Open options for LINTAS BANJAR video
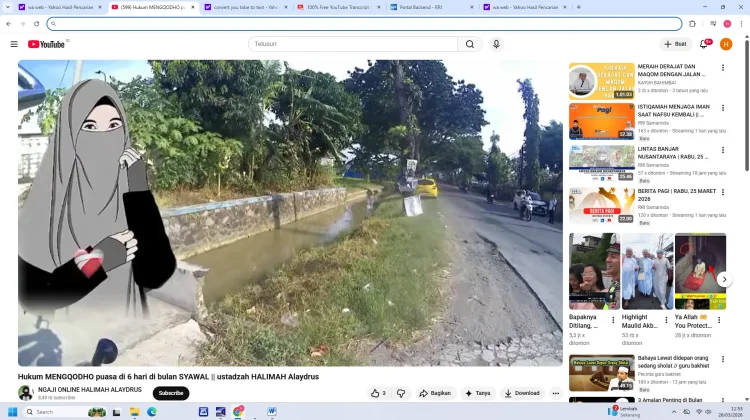 pos(723,150)
